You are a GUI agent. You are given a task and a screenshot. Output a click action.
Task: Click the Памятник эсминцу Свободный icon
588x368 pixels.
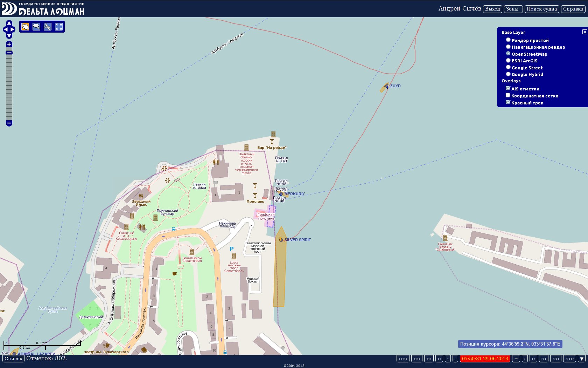[x=445, y=238]
